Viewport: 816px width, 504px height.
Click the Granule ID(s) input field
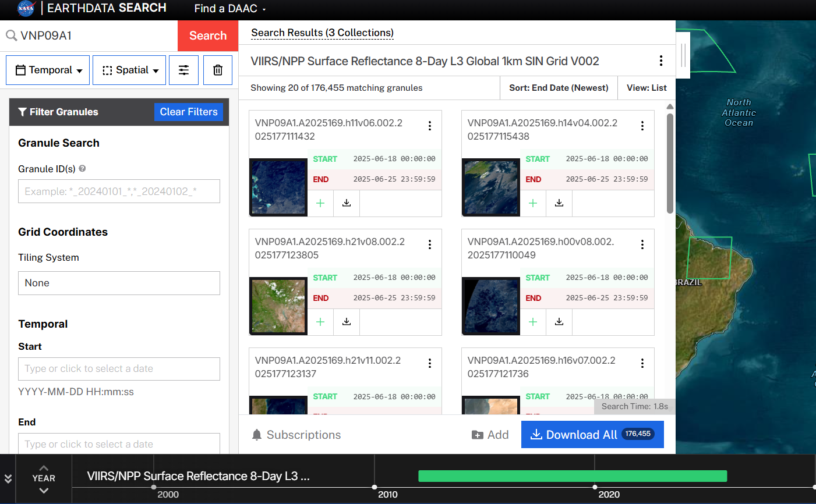(x=119, y=191)
